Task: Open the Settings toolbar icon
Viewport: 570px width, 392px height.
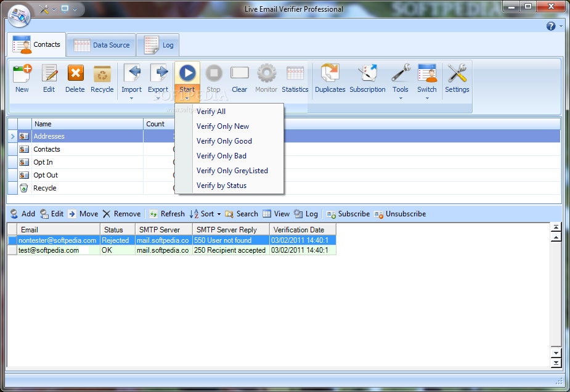Action: pos(457,73)
